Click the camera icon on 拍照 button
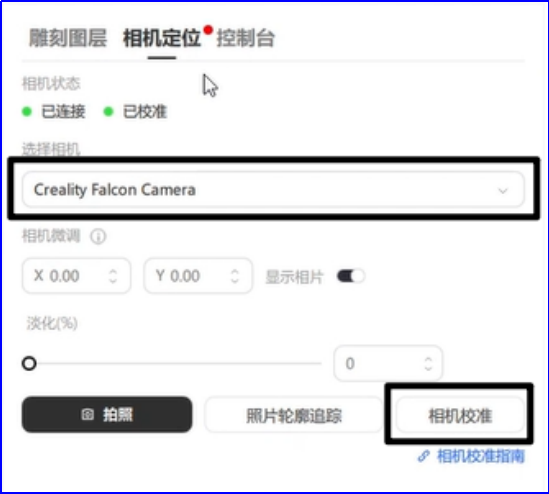 tap(88, 414)
